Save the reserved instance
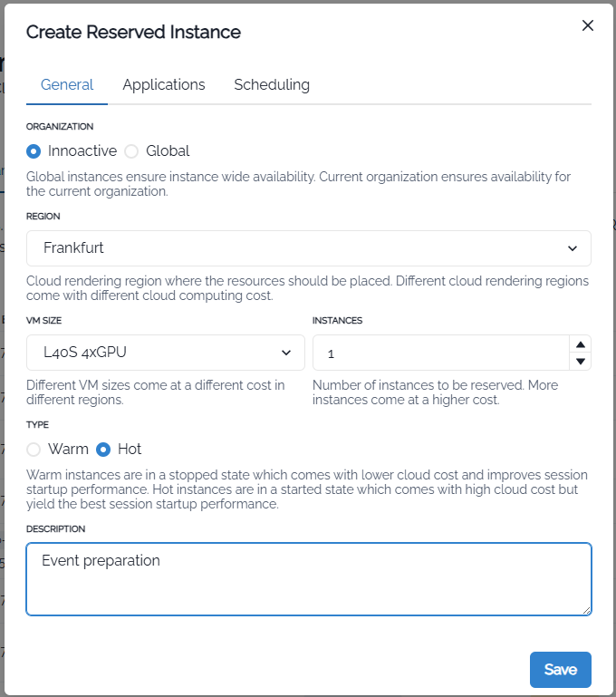 point(560,670)
